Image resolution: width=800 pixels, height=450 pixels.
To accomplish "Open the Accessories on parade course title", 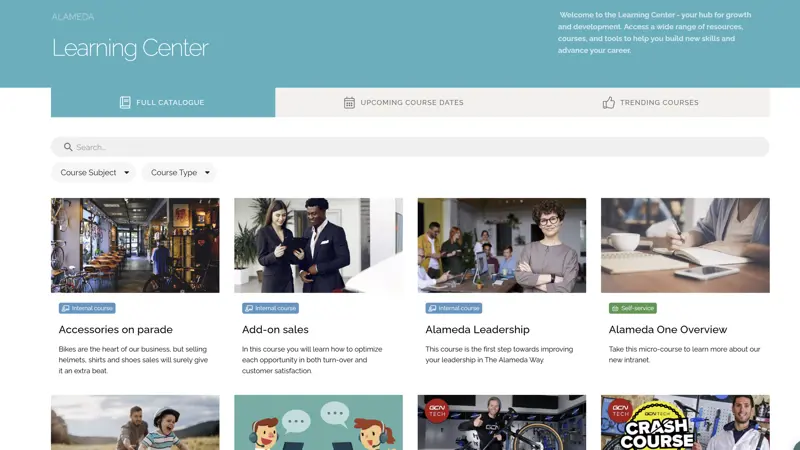I will click(x=115, y=330).
